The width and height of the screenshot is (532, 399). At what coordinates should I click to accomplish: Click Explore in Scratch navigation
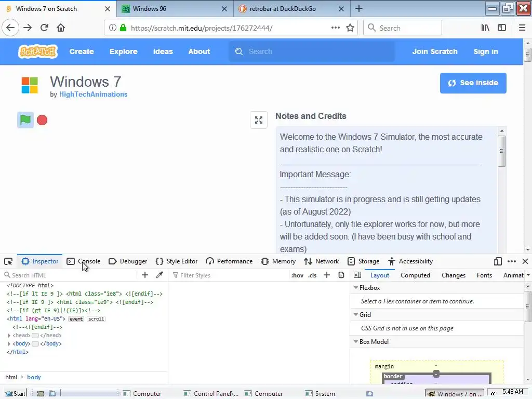123,51
